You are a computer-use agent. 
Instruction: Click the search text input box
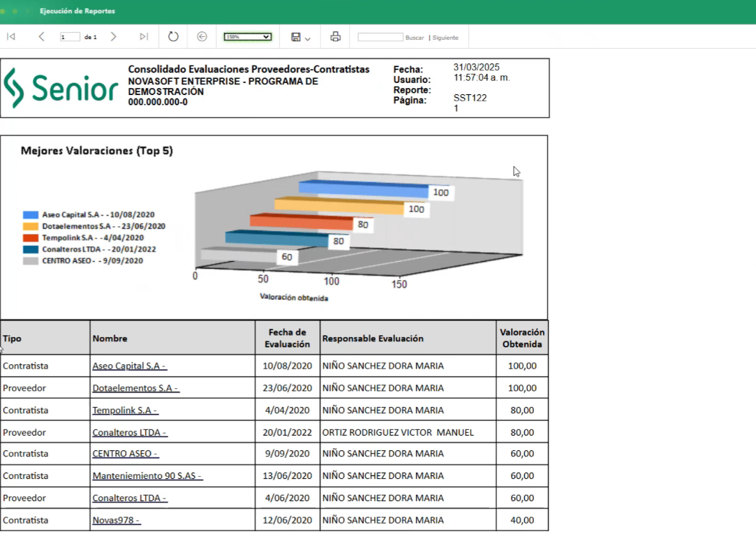click(x=380, y=37)
